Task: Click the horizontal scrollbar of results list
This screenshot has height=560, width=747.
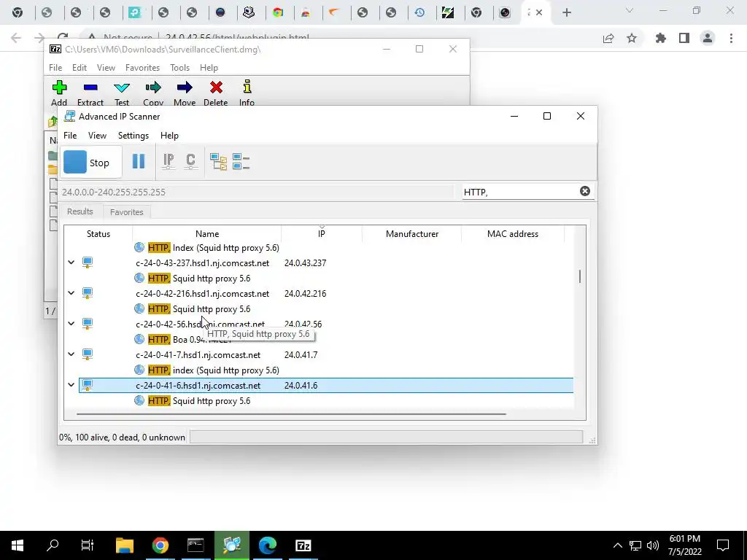Action: [291, 414]
